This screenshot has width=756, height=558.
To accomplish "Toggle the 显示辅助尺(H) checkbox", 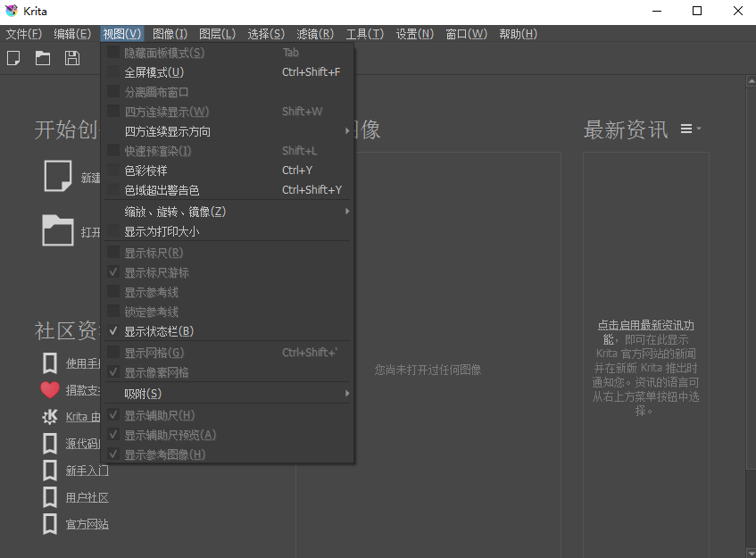I will [113, 415].
